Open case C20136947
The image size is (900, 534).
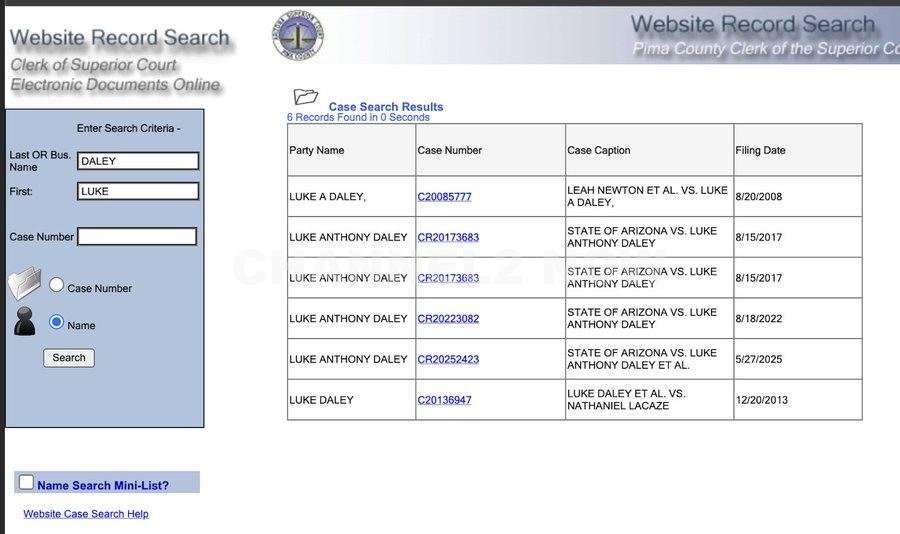[x=444, y=400]
